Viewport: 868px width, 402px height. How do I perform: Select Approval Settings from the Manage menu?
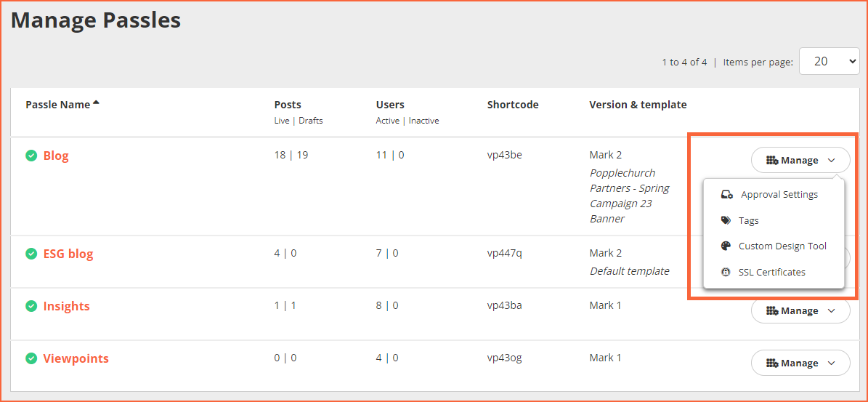(774, 194)
